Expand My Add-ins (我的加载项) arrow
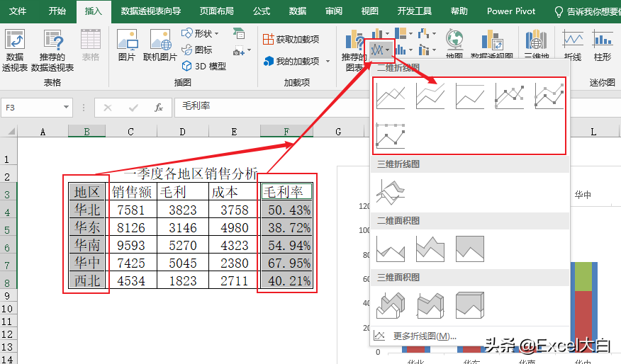This screenshot has width=621, height=364. (328, 62)
